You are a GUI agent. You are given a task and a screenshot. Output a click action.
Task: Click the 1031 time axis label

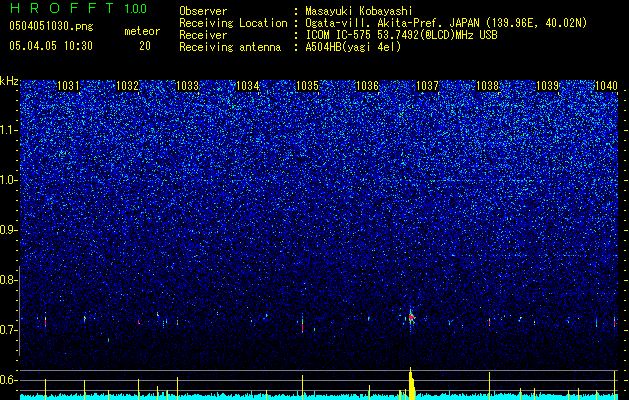[68, 86]
